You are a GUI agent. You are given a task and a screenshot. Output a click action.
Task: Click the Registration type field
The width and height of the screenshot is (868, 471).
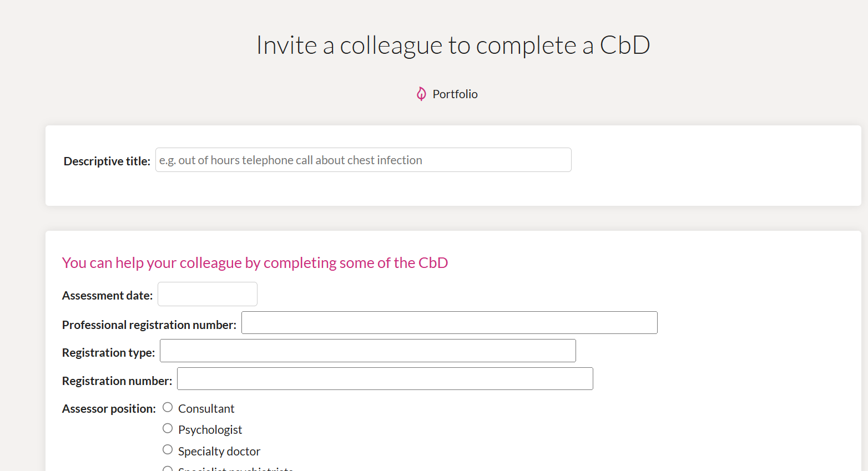point(367,351)
